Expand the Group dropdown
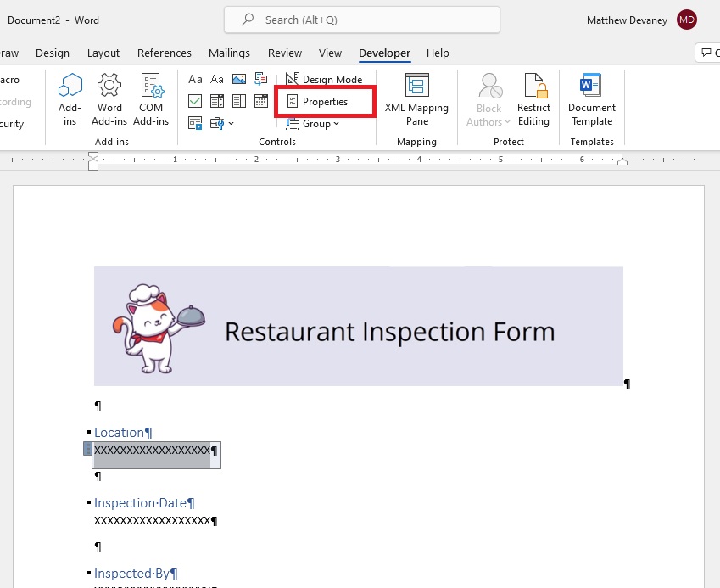 point(312,124)
